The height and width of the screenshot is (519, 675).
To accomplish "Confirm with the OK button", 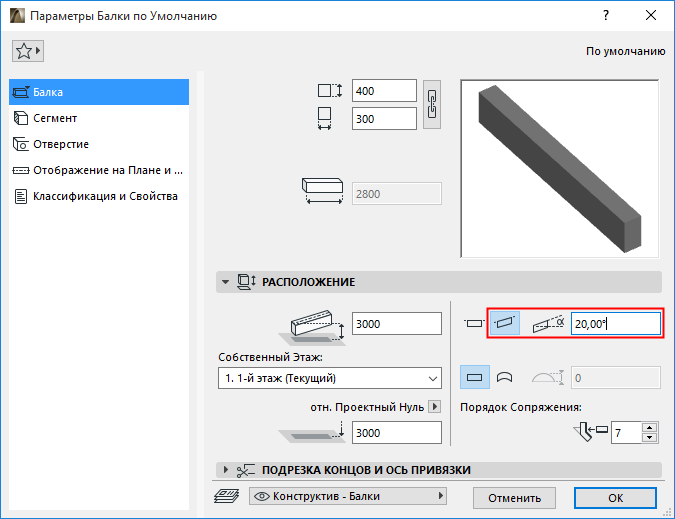I will 616,498.
